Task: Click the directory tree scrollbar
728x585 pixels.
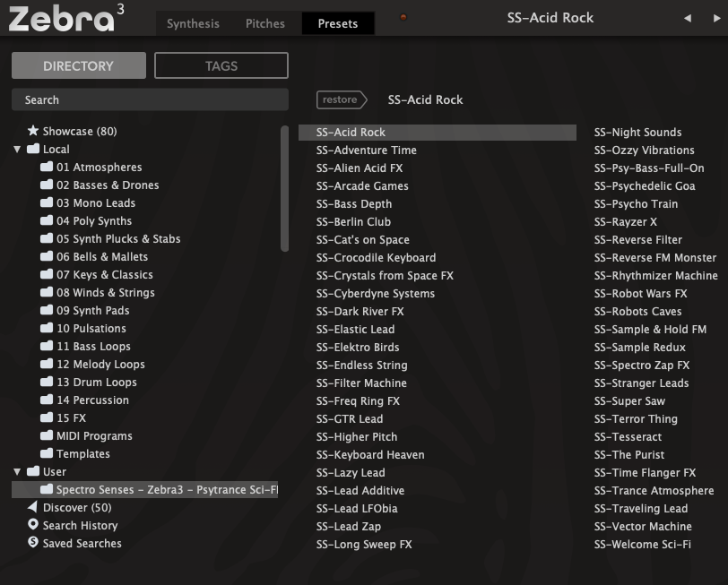Action: pos(284,189)
